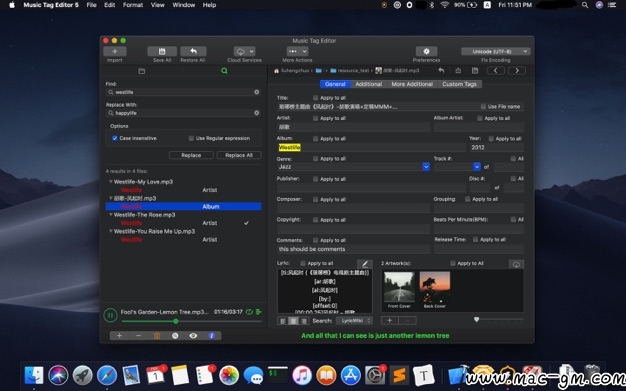Viewport: 626px width, 391px height.
Task: Adjust the artwork size slider
Action: [499, 320]
